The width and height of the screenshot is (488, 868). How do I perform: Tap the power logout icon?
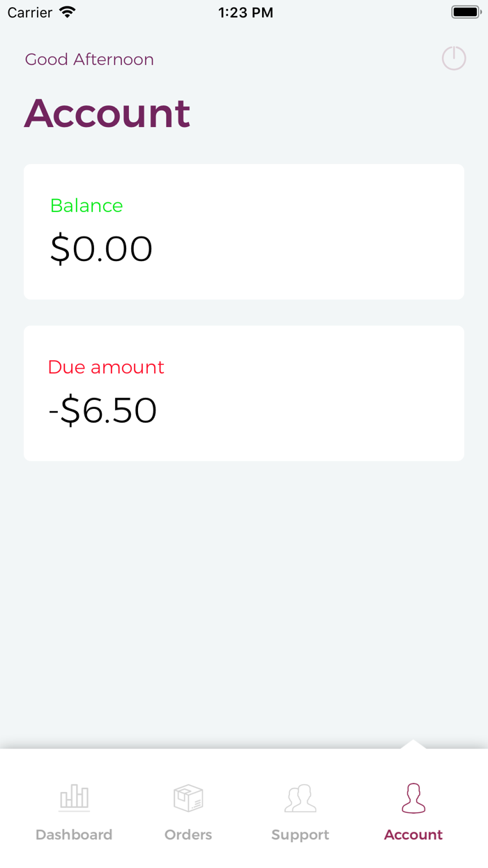coord(454,59)
